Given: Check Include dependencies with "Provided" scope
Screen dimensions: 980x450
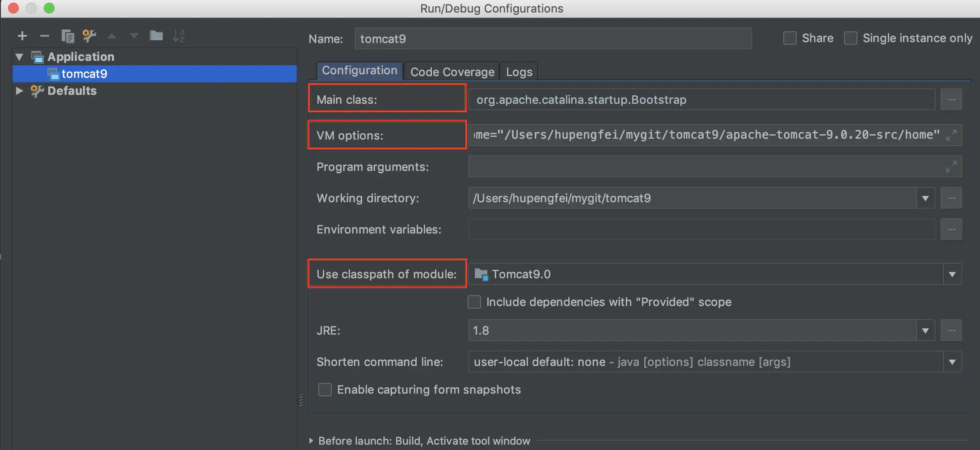Looking at the screenshot, I should click(474, 302).
